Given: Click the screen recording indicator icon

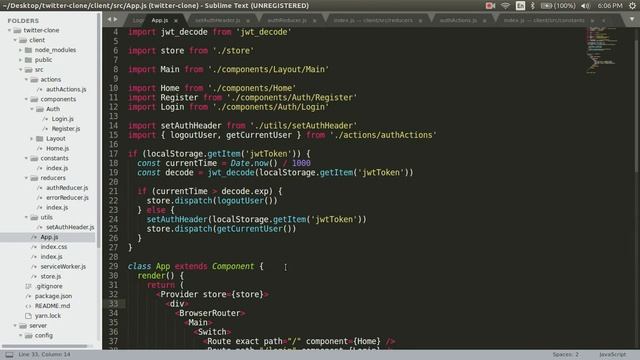Looking at the screenshot, I should (490, 6).
